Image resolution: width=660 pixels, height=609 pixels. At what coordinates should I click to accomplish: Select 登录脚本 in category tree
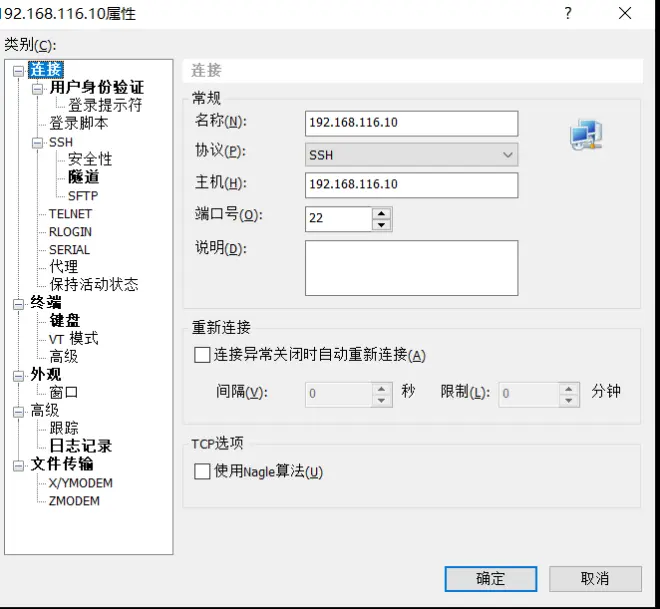click(x=79, y=123)
